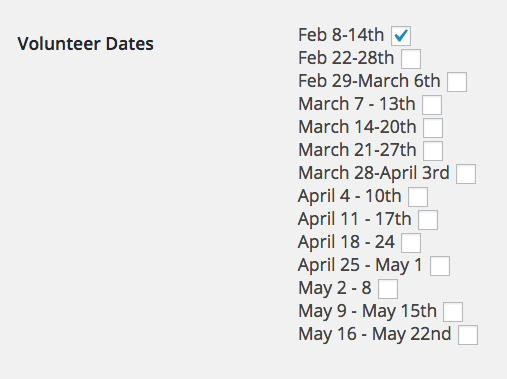Image resolution: width=507 pixels, height=379 pixels.
Task: Enable the March 14-20th checkbox
Action: (433, 128)
